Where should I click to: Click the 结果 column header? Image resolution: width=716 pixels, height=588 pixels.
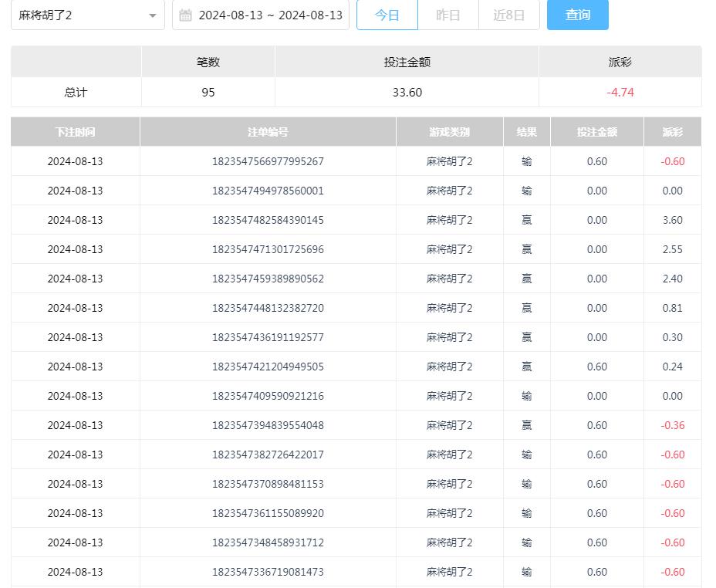(525, 131)
